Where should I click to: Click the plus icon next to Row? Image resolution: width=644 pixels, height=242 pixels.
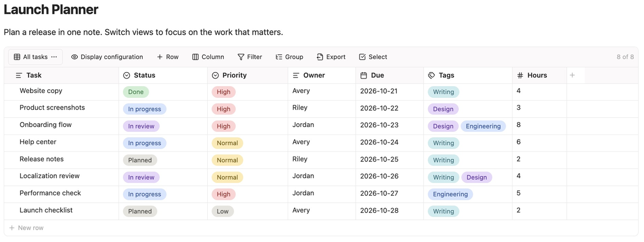tap(159, 57)
